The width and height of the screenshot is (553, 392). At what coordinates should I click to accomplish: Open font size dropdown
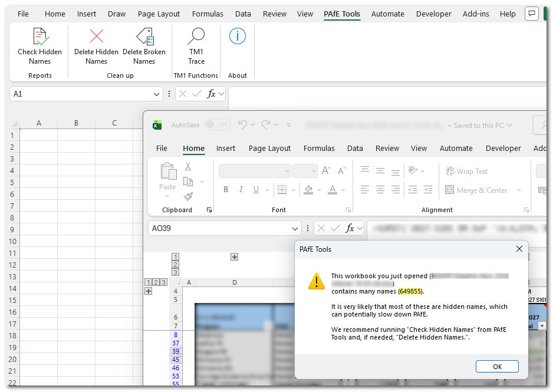(x=314, y=171)
